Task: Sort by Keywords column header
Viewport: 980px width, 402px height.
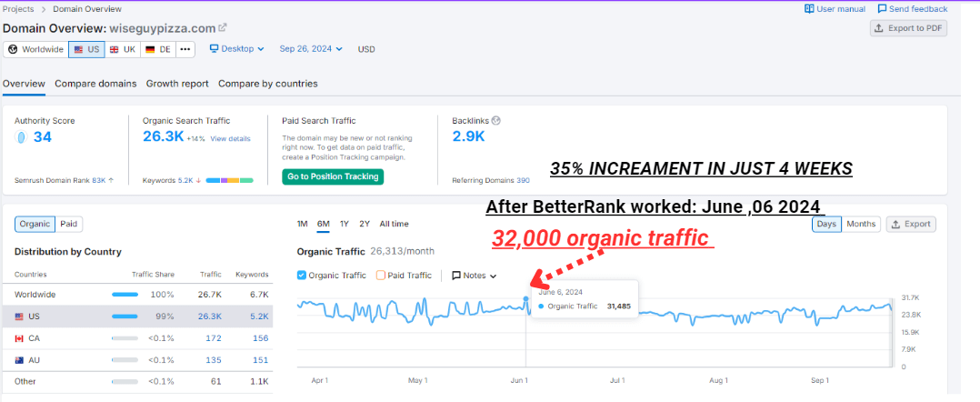Action: tap(252, 275)
